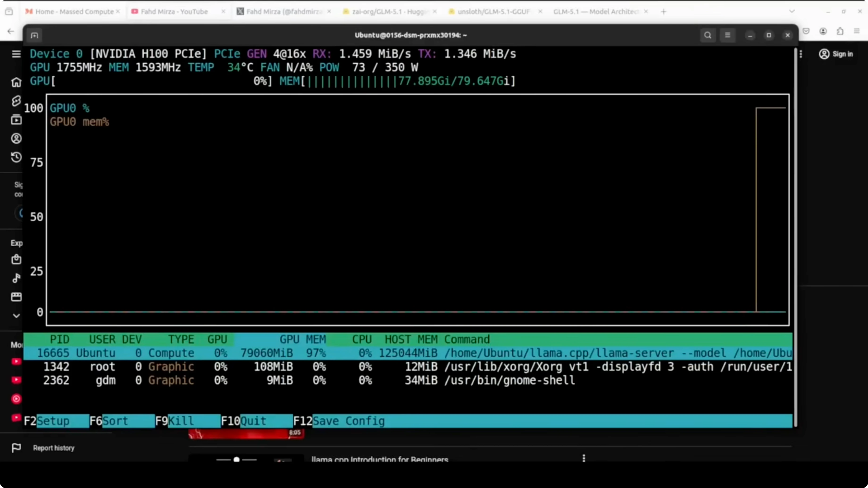Open the browser tab list dropdown
This screenshot has width=868, height=488.
pyautogui.click(x=792, y=12)
